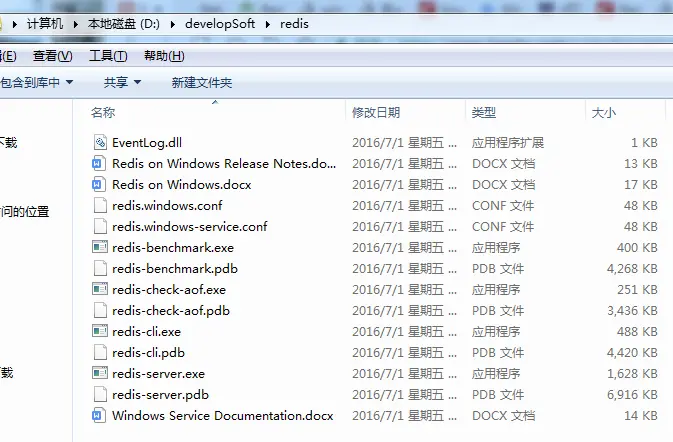Expand the breadcrumb arrow after 本地磁盘 (D:)
673x442 pixels.
tap(173, 24)
